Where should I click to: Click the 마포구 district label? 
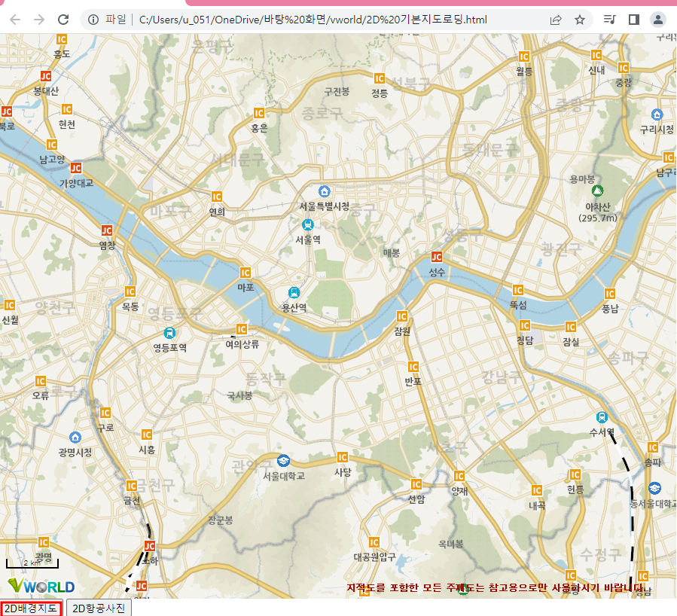coord(170,212)
